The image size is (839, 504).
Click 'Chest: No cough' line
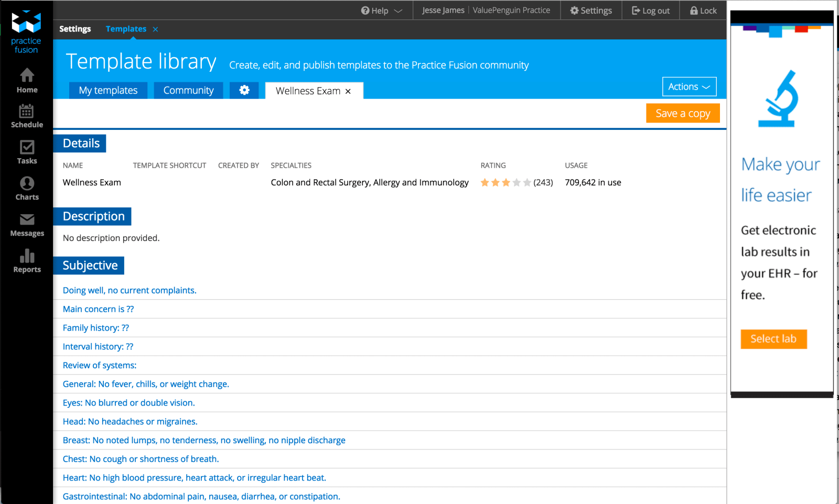141,459
